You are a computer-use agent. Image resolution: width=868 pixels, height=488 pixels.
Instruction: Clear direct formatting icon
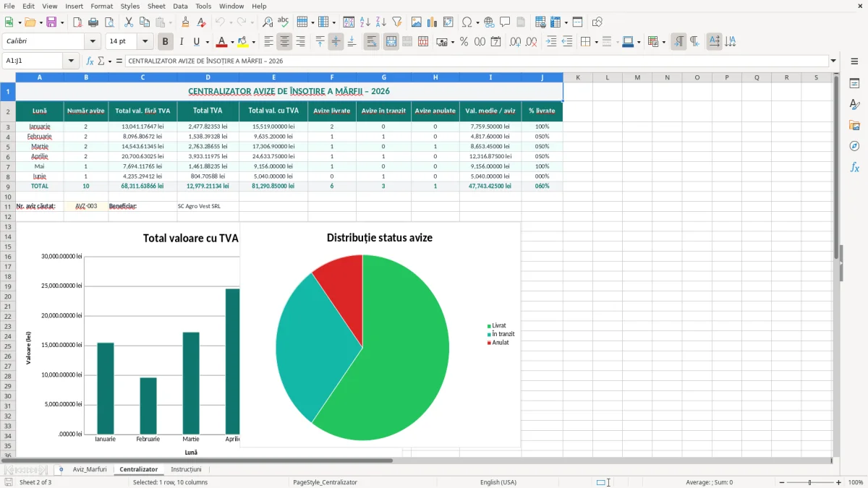pos(201,22)
